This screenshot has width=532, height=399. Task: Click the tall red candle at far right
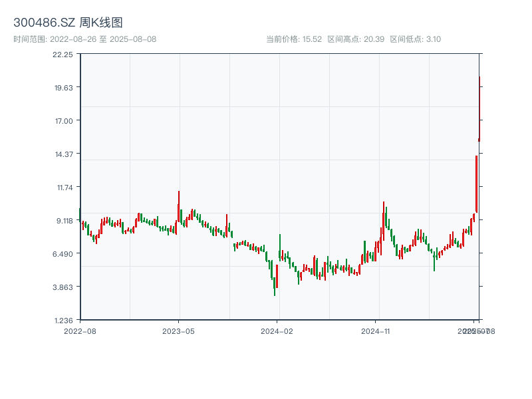tap(477, 184)
